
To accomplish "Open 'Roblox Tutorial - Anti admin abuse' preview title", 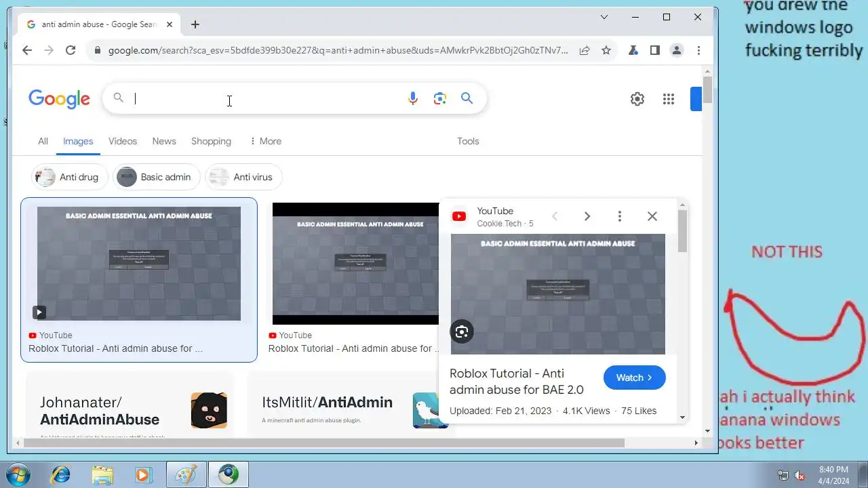I will 517,382.
